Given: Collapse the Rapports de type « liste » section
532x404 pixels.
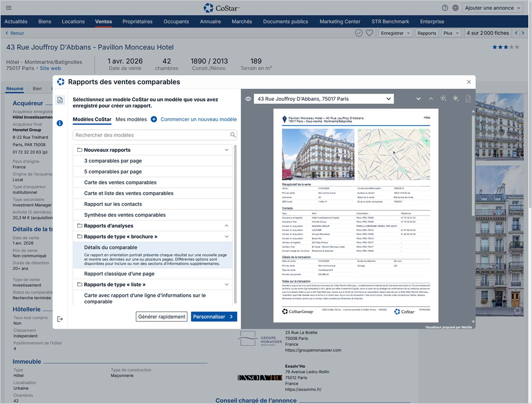Looking at the screenshot, I should coord(227,284).
